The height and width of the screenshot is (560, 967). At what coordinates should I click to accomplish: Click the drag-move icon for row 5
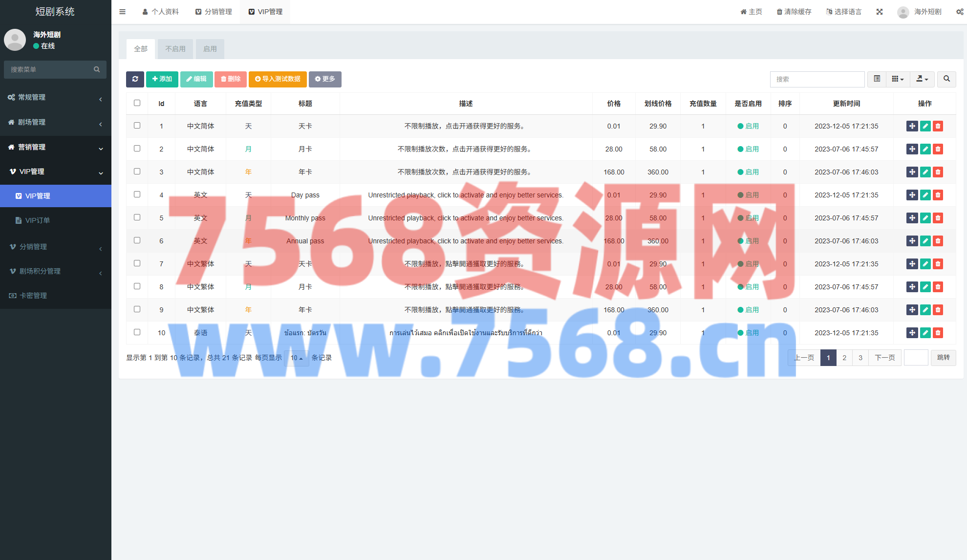pyautogui.click(x=912, y=218)
